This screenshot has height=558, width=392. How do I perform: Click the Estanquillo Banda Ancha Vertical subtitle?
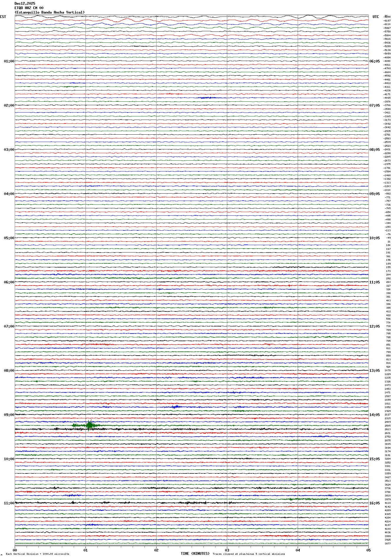(x=50, y=12)
